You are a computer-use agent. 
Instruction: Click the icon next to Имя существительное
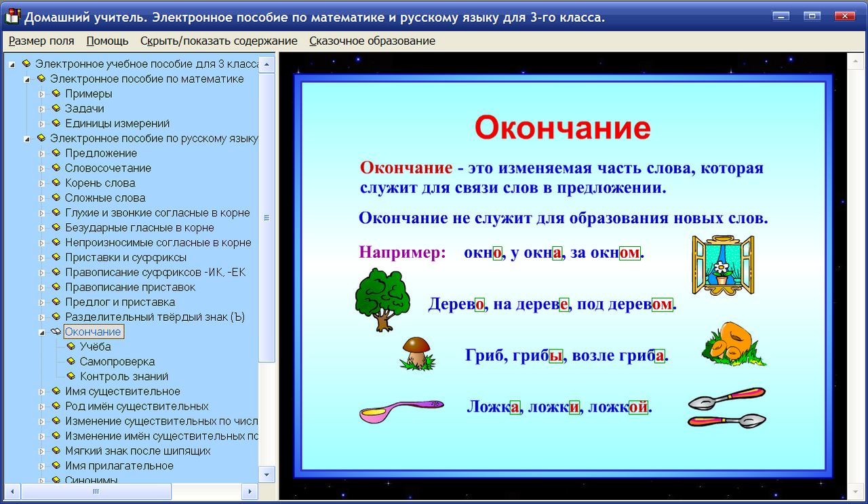(56, 391)
